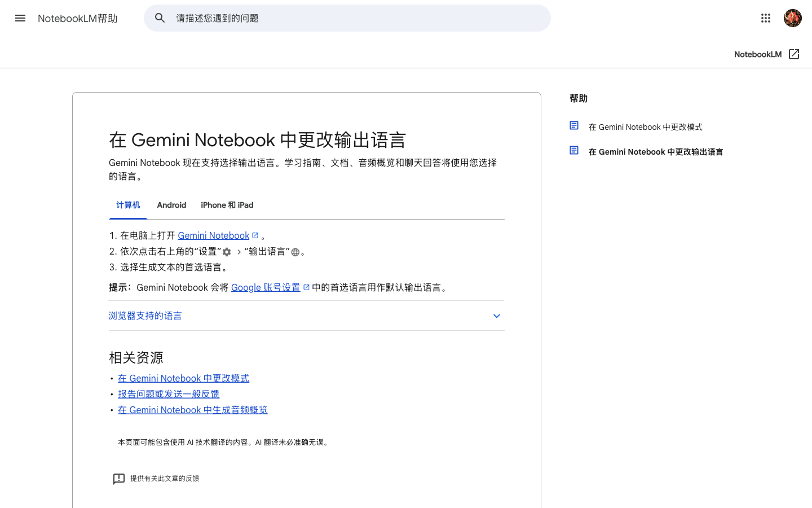Open related link 在 Gemini Notebook 中更改模式
The height and width of the screenshot is (508, 812).
point(183,378)
